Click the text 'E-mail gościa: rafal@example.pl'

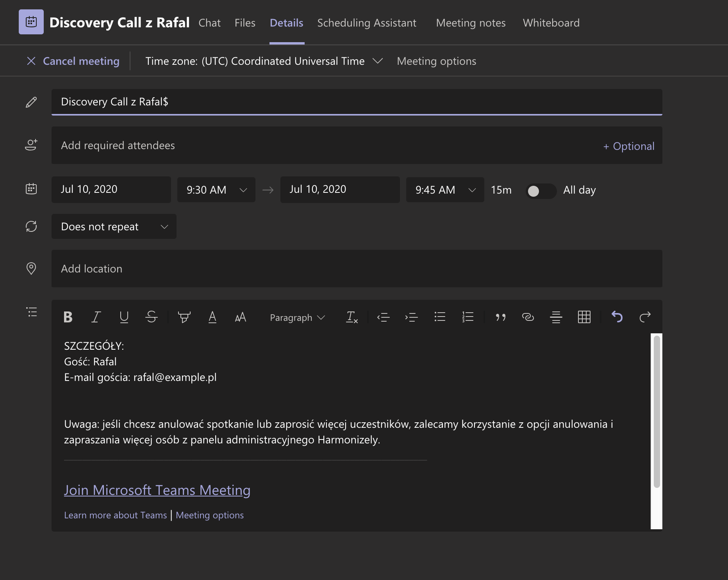coord(140,377)
